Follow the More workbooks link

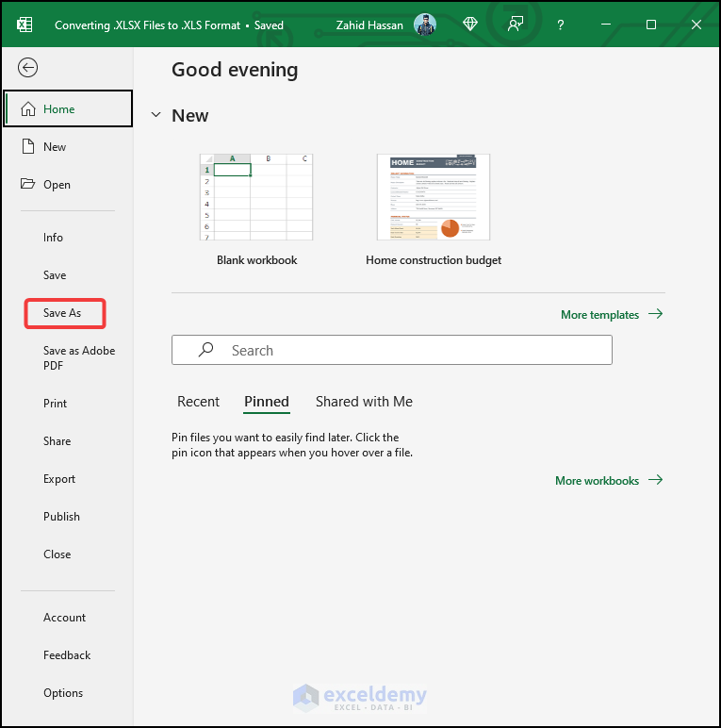tap(609, 480)
